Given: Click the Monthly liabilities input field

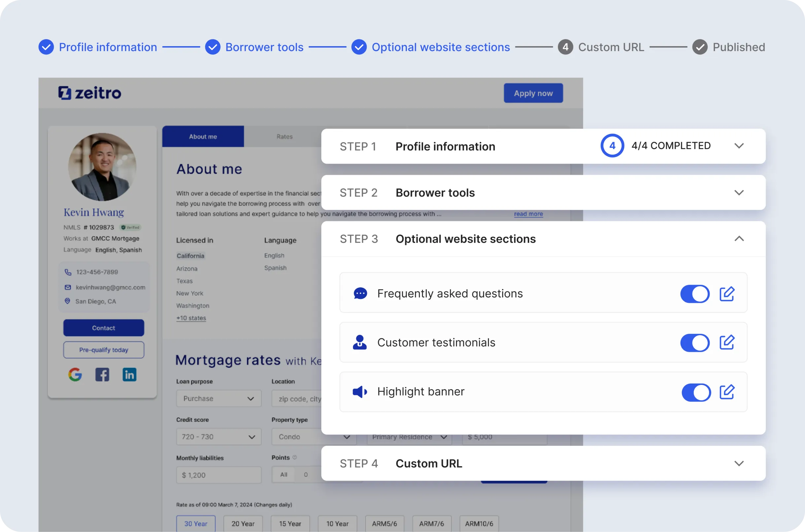Looking at the screenshot, I should (218, 475).
